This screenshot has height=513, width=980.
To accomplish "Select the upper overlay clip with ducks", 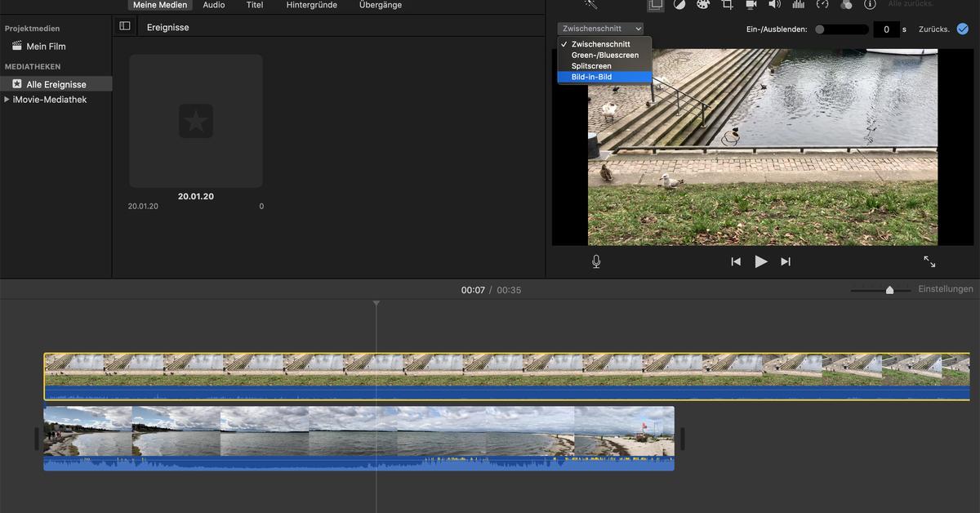I will coord(506,377).
